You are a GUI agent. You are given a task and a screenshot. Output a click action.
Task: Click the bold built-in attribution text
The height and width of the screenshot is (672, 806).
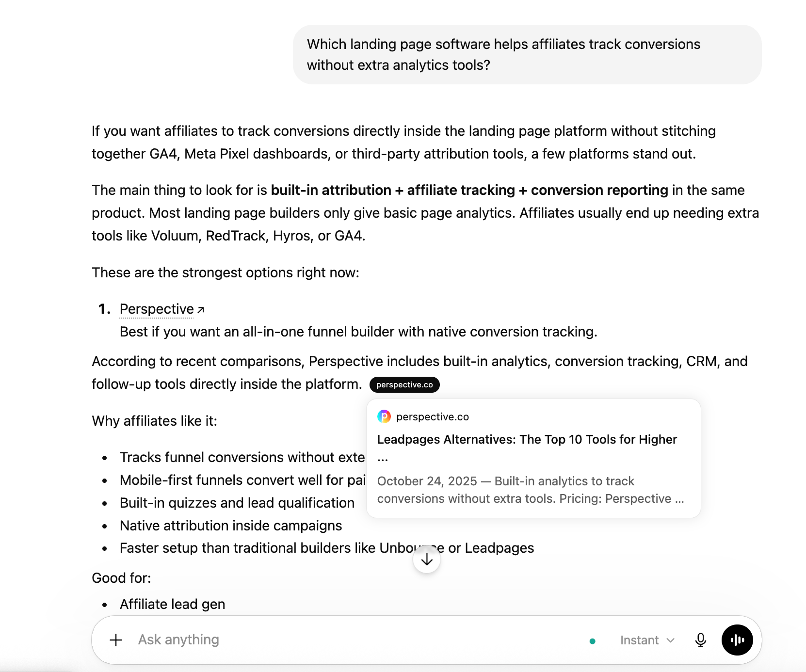331,190
